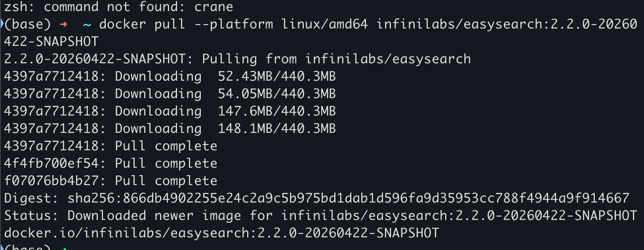Click the 52.43MB/440.3MB download progress value
The height and width of the screenshot is (250, 644).
(276, 77)
